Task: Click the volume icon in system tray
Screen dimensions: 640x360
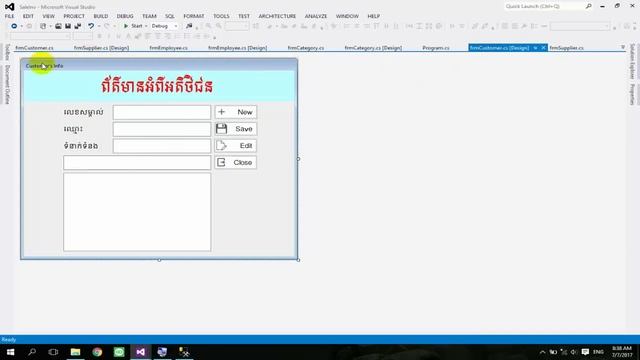Action: coord(574,352)
